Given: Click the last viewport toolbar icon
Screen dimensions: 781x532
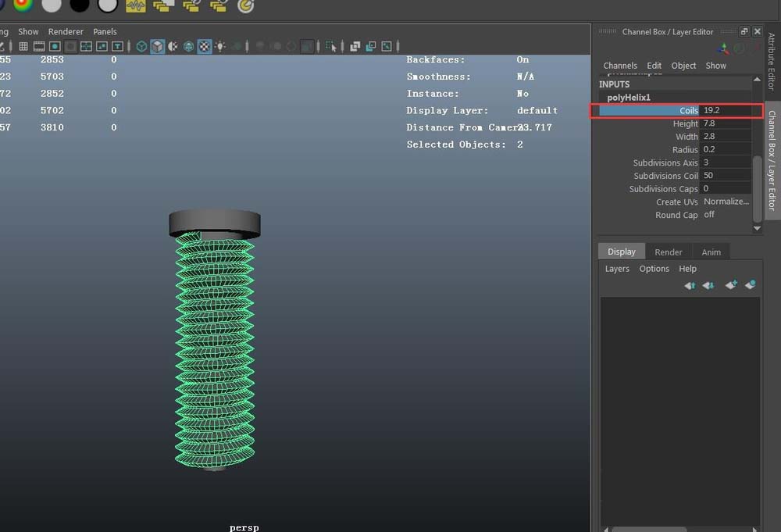Looking at the screenshot, I should tap(387, 46).
